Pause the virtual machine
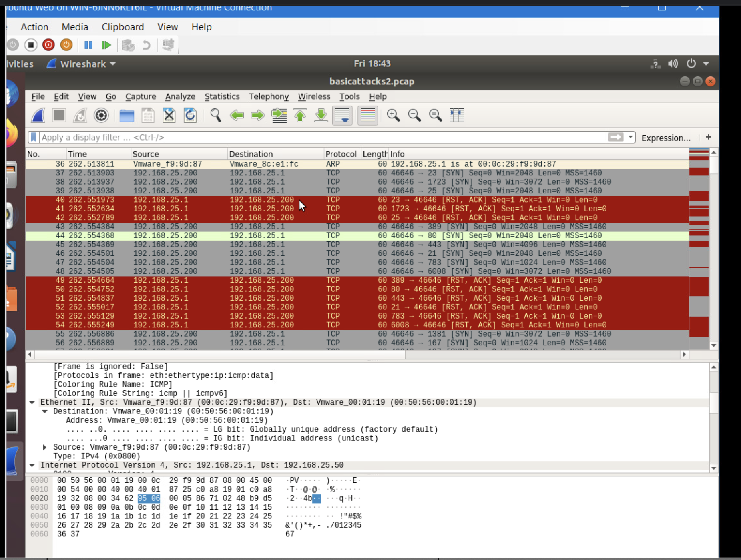This screenshot has height=560, width=741. (x=88, y=45)
